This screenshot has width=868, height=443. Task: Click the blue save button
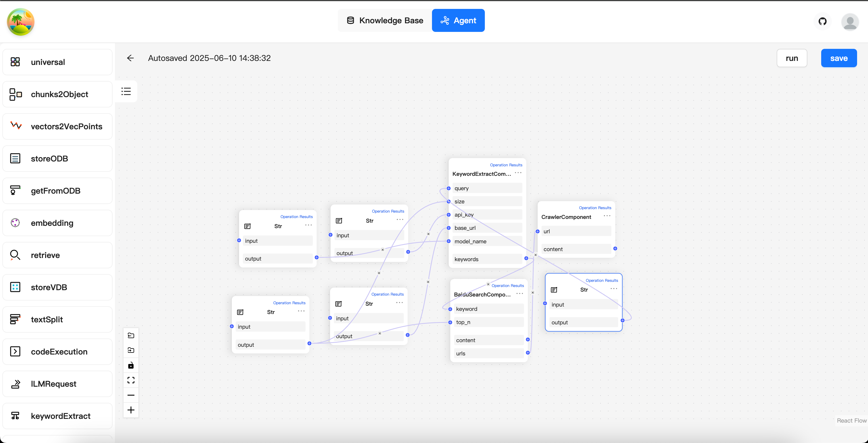838,58
